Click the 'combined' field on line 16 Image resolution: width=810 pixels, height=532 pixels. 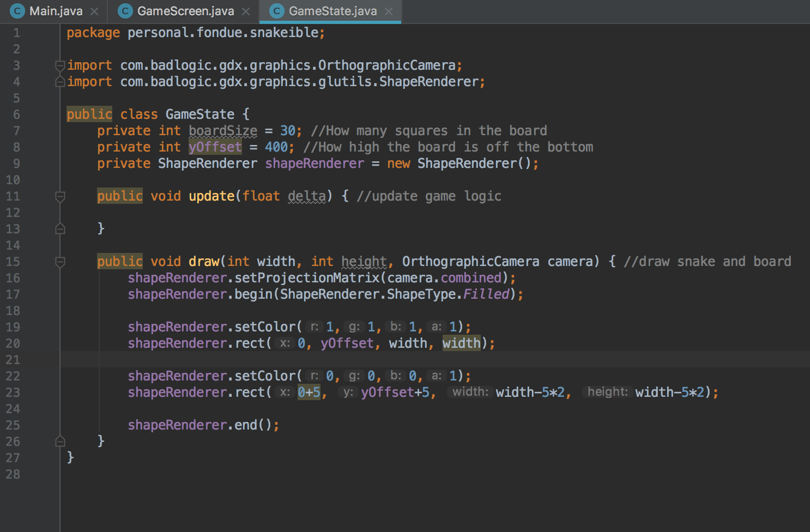click(471, 278)
